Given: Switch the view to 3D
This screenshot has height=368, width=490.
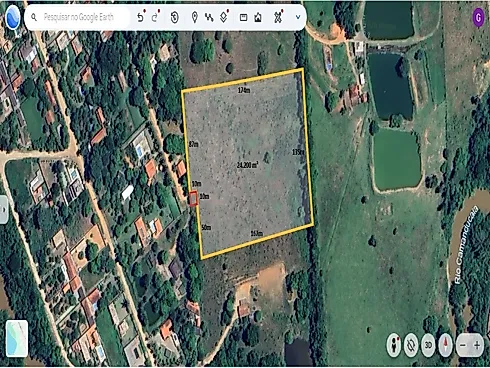Looking at the screenshot, I should pos(428,345).
